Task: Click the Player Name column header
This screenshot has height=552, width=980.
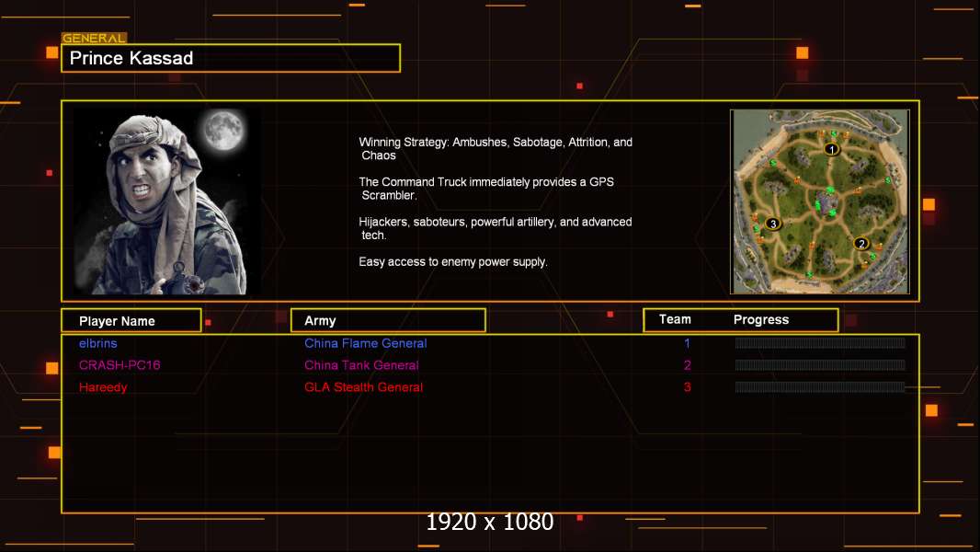Action: click(x=131, y=321)
